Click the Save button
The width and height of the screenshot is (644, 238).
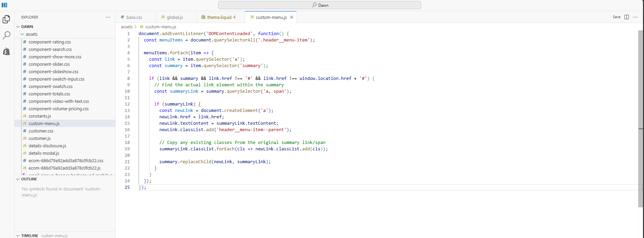(616, 17)
